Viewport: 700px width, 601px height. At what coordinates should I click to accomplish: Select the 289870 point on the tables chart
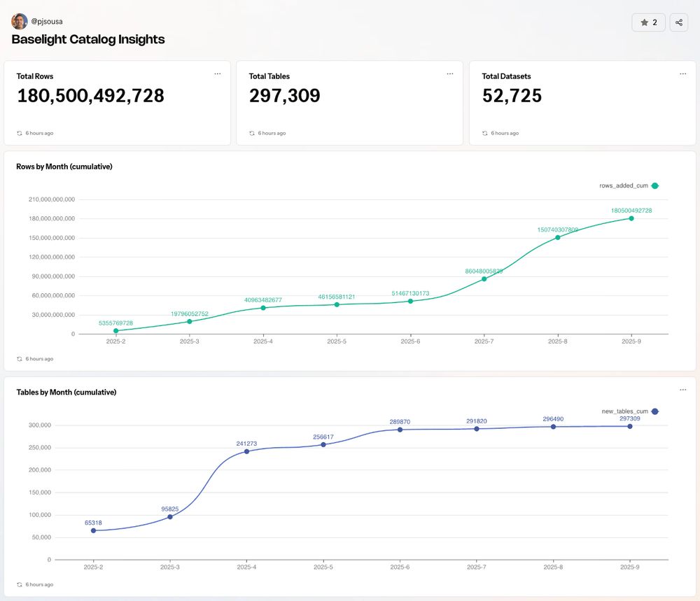[400, 430]
